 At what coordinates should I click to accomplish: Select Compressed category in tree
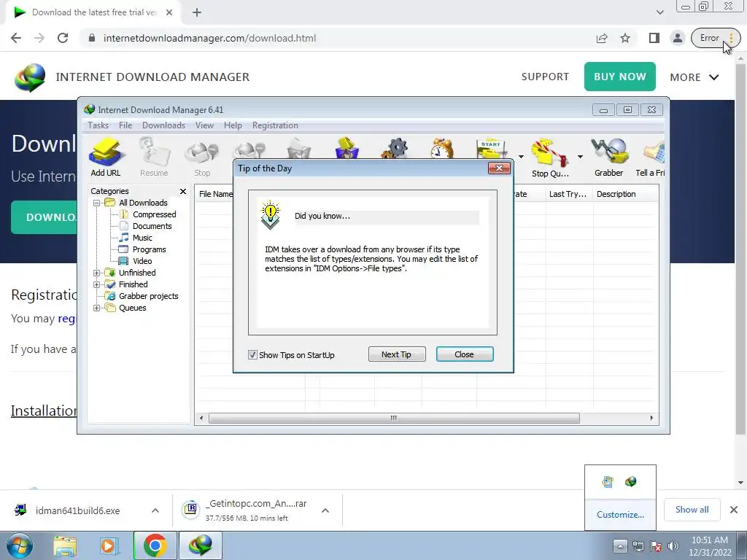pyautogui.click(x=154, y=214)
